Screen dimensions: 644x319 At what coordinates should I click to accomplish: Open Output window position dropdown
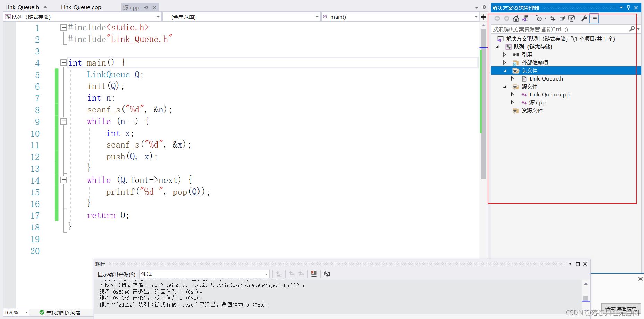tap(570, 264)
